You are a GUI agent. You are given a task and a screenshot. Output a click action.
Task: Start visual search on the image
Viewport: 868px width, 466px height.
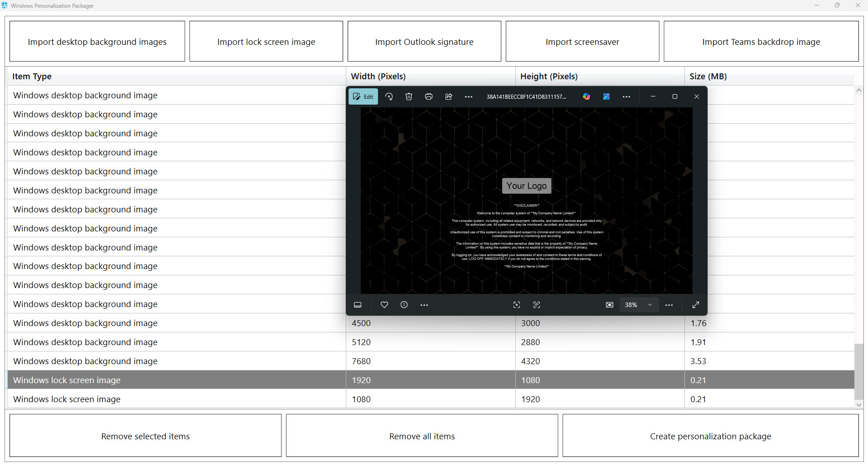point(517,305)
